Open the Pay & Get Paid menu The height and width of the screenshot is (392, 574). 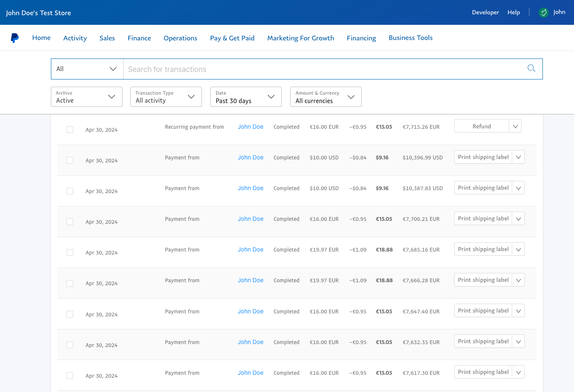(232, 38)
